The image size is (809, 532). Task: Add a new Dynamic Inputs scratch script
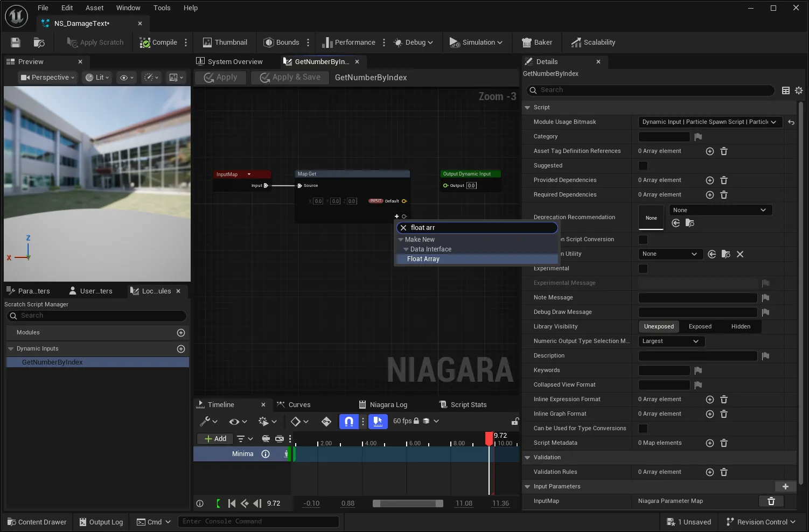[x=181, y=349]
